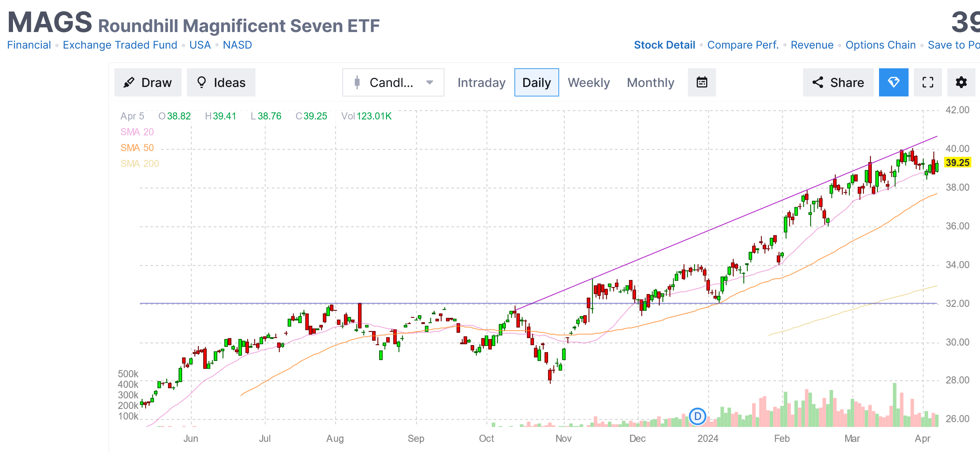Select the Daily timeframe

tap(536, 82)
